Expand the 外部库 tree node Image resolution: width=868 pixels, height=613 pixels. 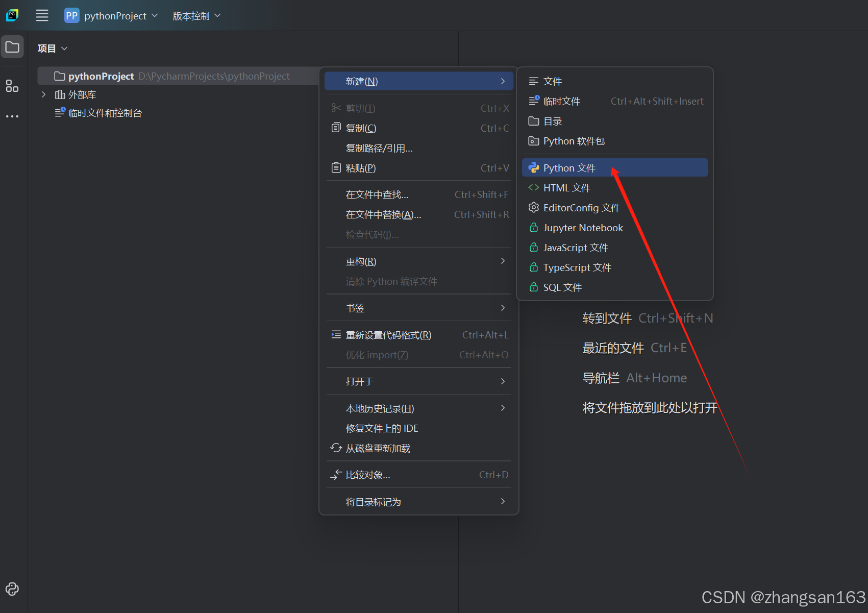click(x=43, y=94)
